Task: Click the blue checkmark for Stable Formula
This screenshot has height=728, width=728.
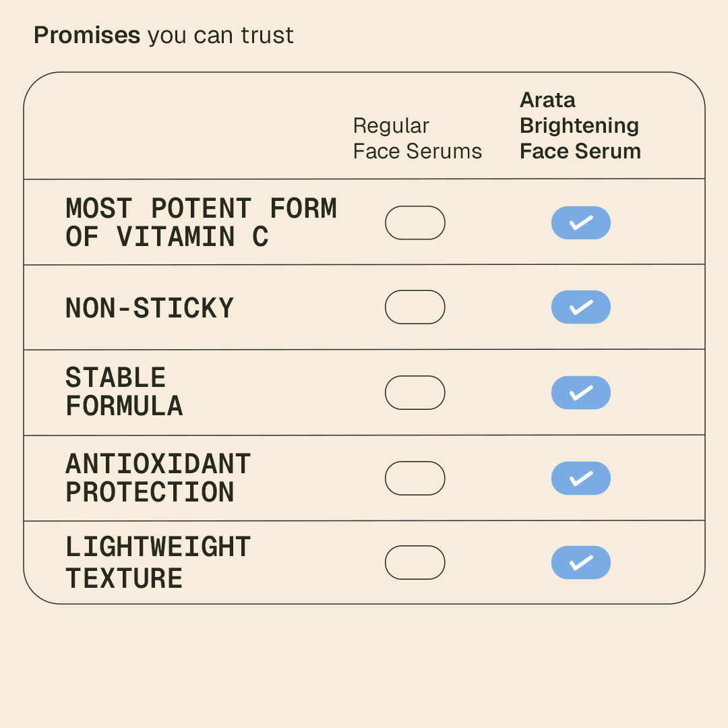Action: click(580, 393)
